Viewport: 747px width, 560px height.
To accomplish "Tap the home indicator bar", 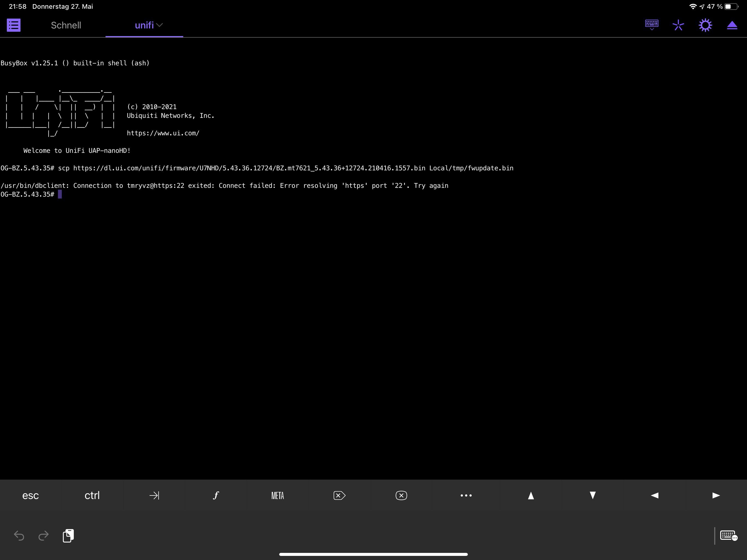I will click(x=373, y=554).
